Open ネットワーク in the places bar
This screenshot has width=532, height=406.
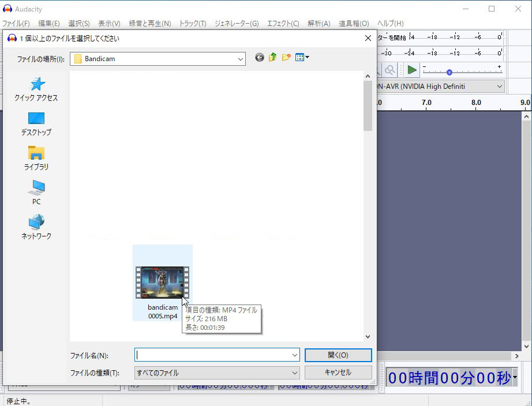[x=36, y=227]
